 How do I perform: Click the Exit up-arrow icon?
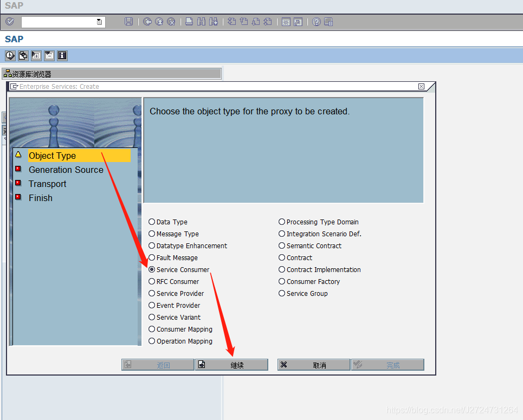click(x=159, y=22)
